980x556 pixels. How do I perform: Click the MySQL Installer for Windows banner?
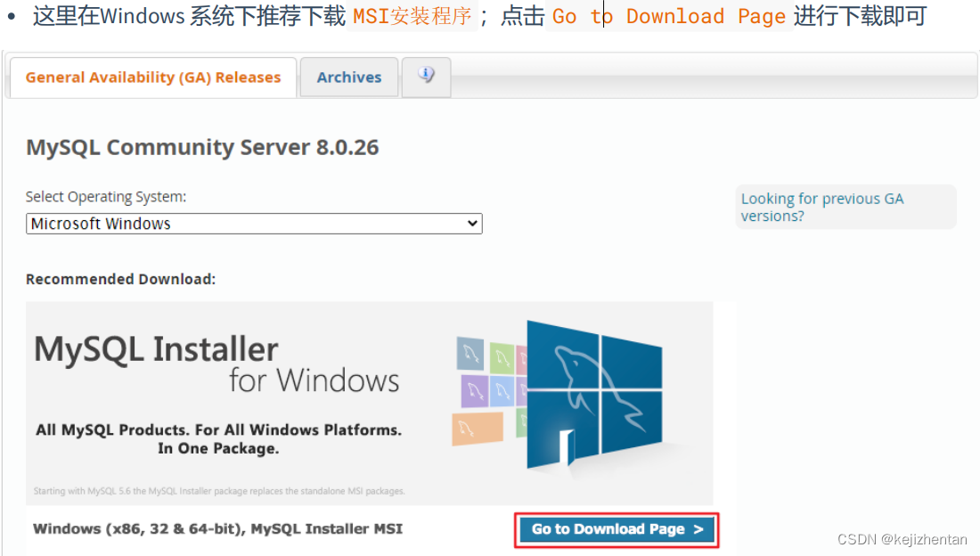coord(370,403)
